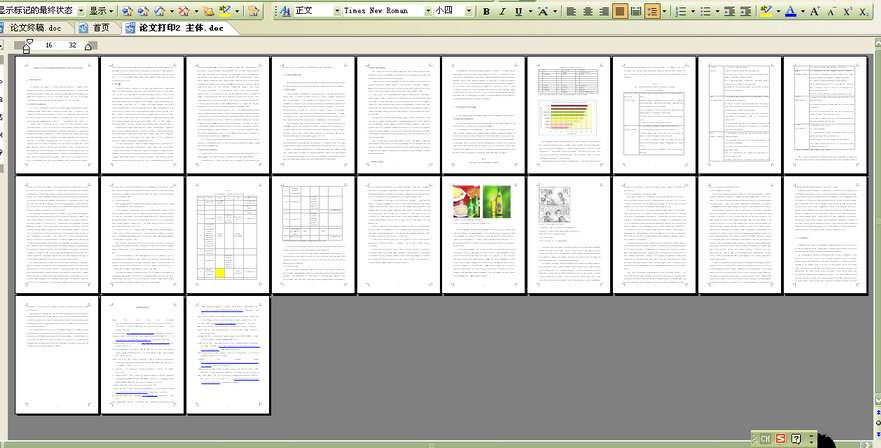Screen dimensions: 881x448
Task: Click the numbered list icon
Action: click(680, 11)
